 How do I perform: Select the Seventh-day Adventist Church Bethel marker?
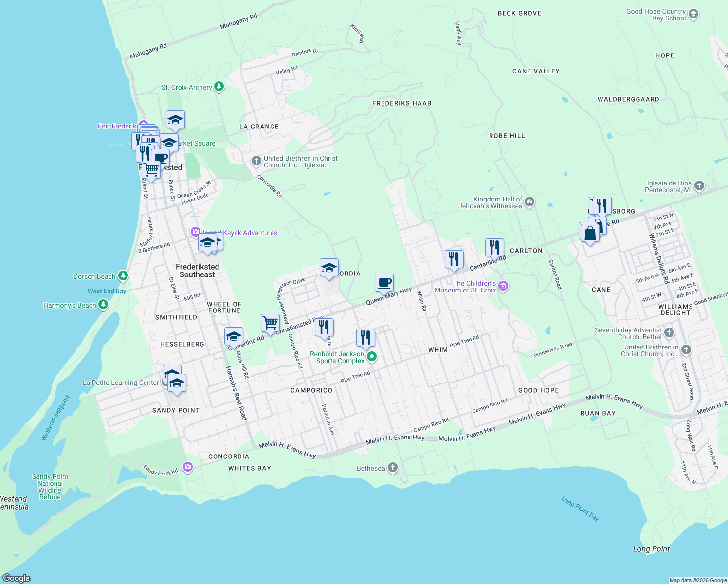[669, 333]
